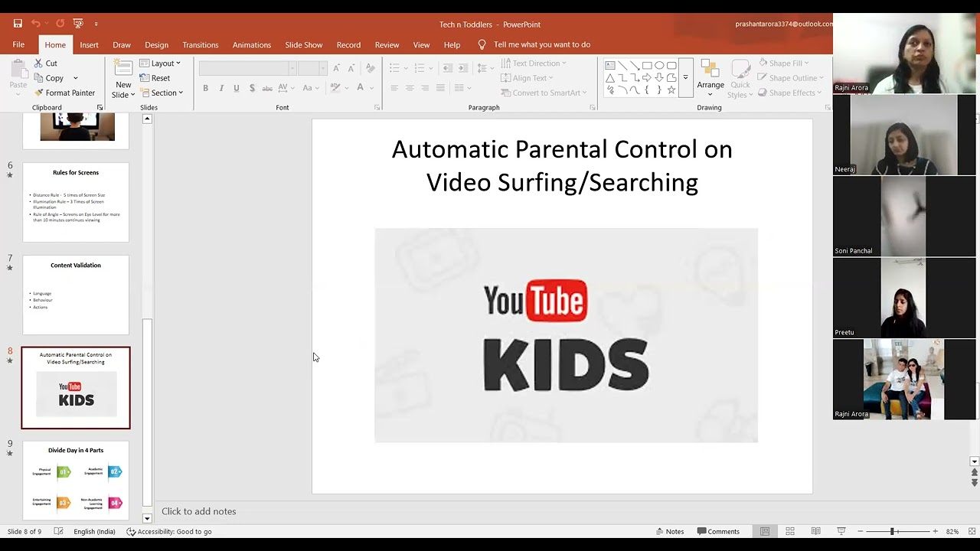Reset the slide layout
The height and width of the screenshot is (551, 980).
[x=155, y=78]
